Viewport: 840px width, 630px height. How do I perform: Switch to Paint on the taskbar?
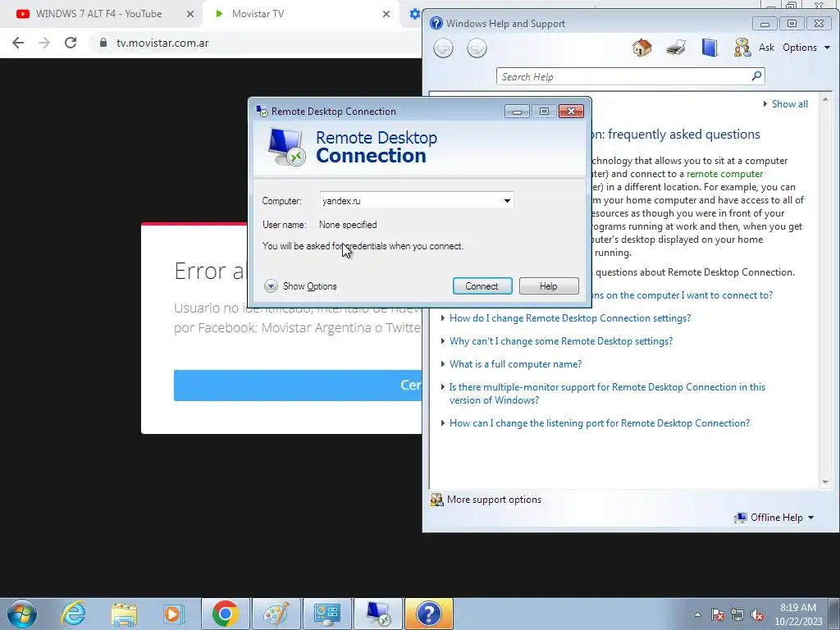(276, 614)
